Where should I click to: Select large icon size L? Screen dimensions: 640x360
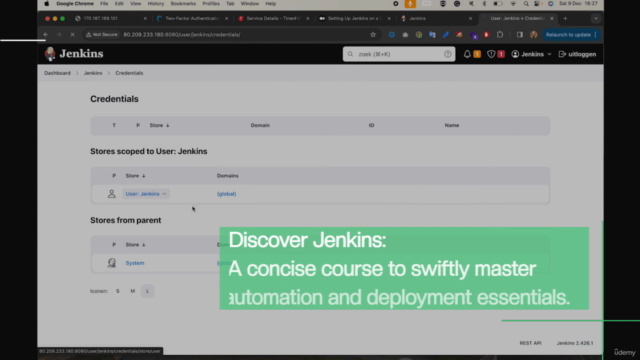pyautogui.click(x=147, y=291)
